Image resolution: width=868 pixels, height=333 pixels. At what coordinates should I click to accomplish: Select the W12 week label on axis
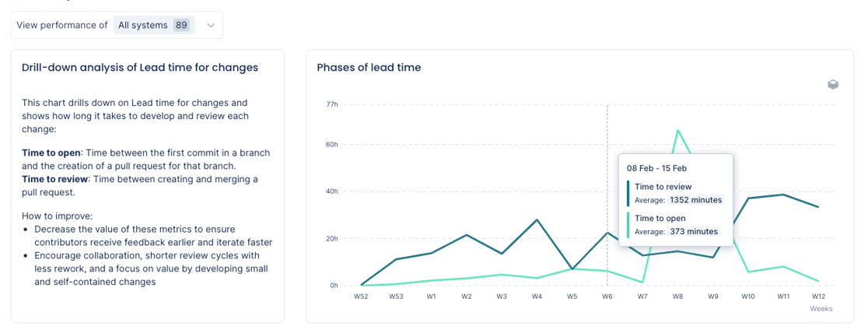point(818,296)
